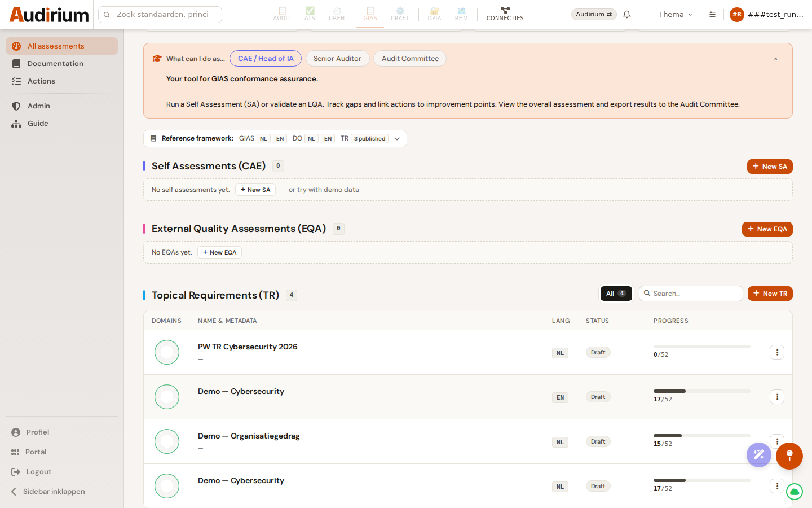Expand the Thema dropdown
The image size is (812, 508).
[x=675, y=14]
